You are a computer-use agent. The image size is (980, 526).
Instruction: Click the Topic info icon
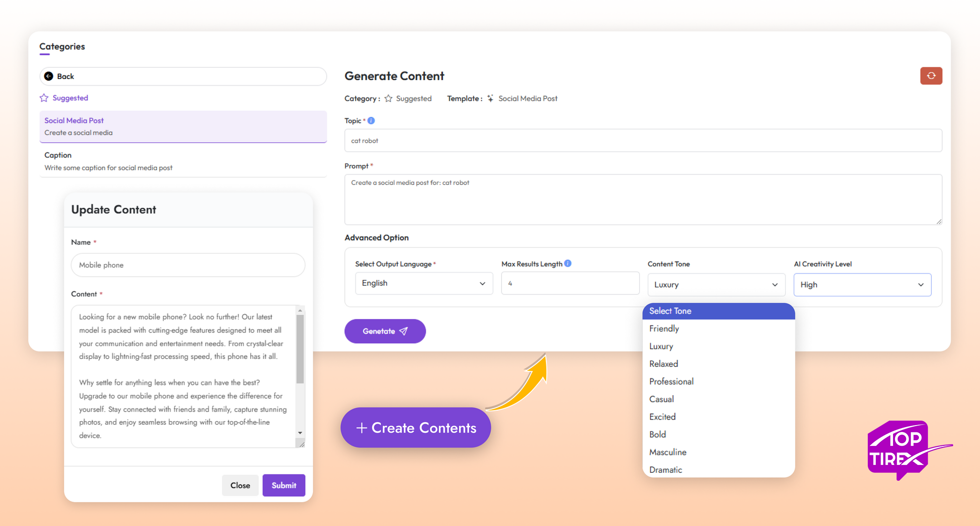tap(371, 121)
